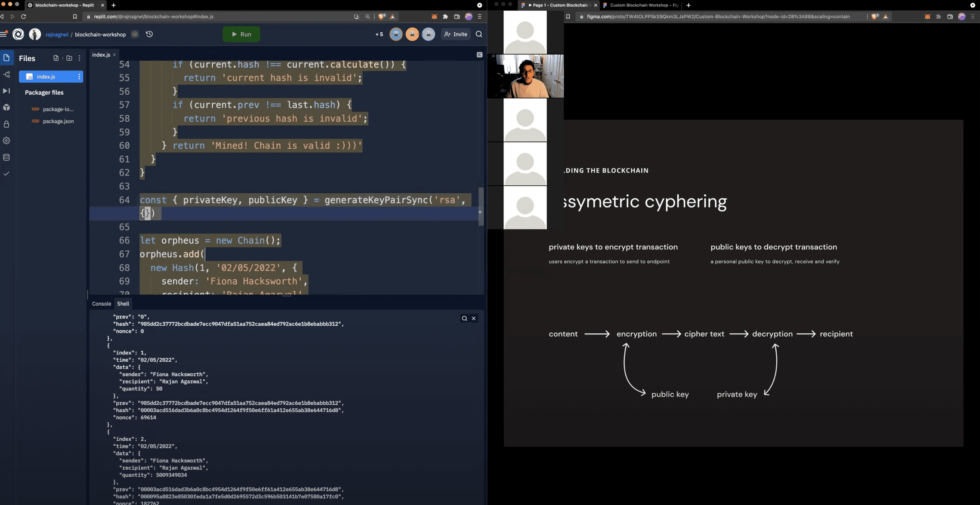The width and height of the screenshot is (980, 505).
Task: Click the Invite collaborators button
Action: click(x=456, y=34)
